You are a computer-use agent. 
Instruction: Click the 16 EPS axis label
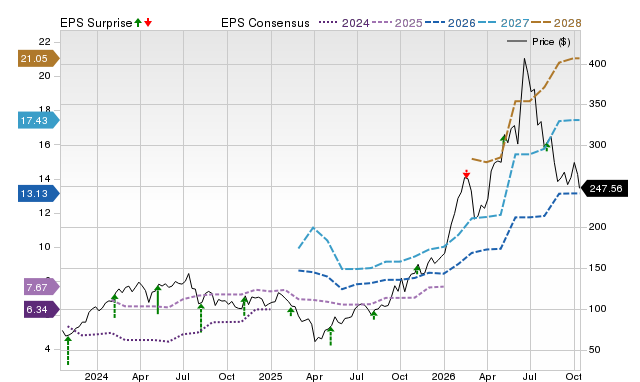pos(44,144)
